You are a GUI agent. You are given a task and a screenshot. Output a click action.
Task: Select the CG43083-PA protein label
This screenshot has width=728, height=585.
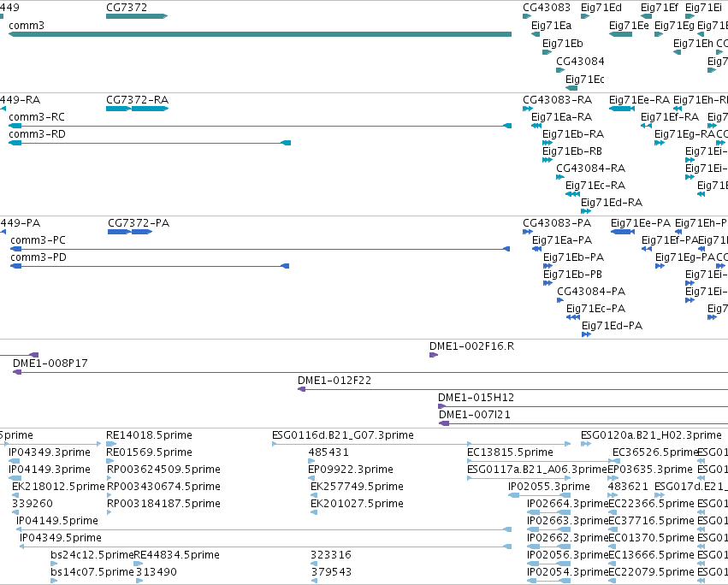(x=557, y=223)
